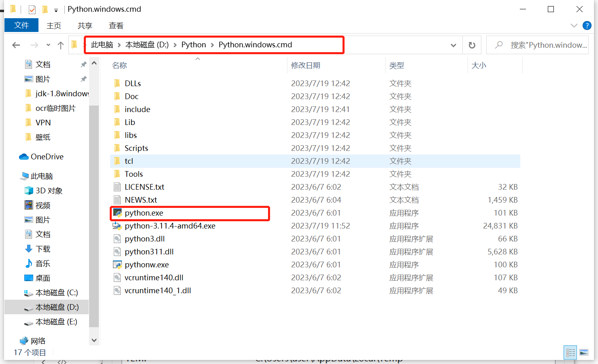Sort by 名称 column header
This screenshot has height=364, width=598.
pyautogui.click(x=119, y=65)
